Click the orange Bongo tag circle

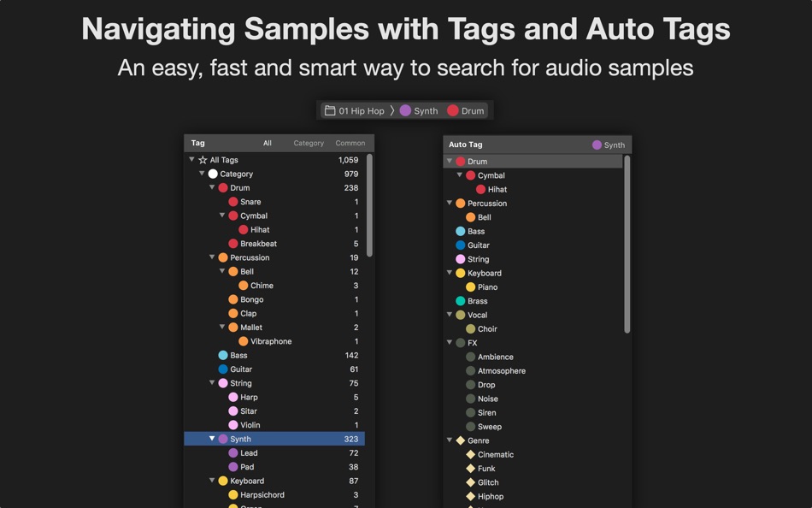pos(233,299)
